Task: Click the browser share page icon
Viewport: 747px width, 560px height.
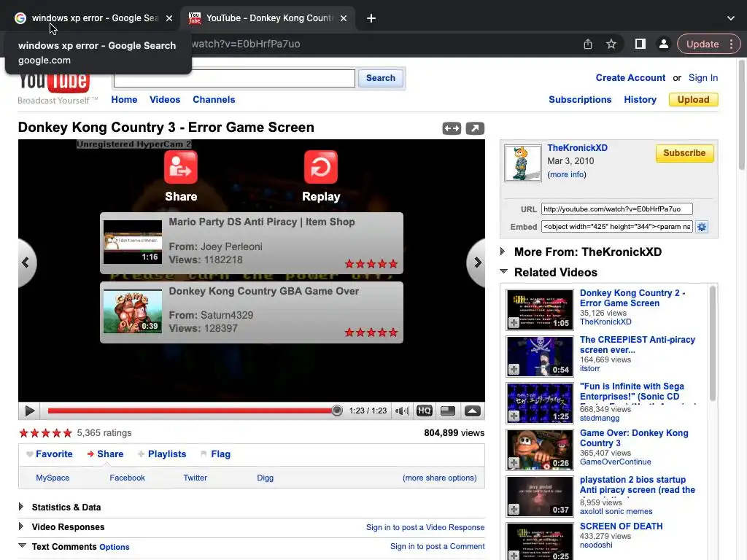Action: [x=588, y=44]
